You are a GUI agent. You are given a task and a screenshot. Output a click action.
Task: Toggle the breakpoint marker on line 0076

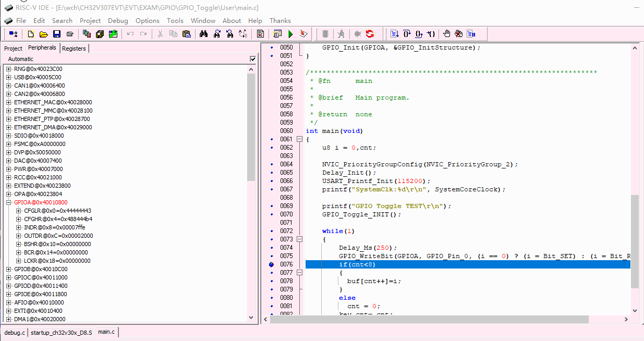[271, 264]
